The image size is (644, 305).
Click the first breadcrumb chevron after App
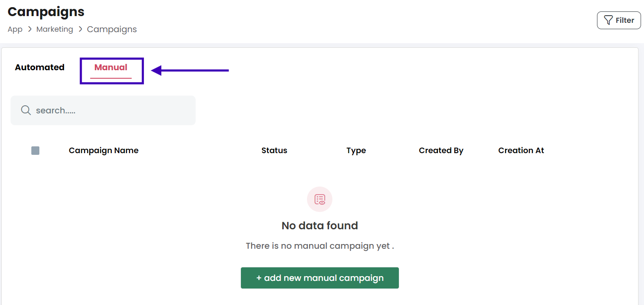30,29
